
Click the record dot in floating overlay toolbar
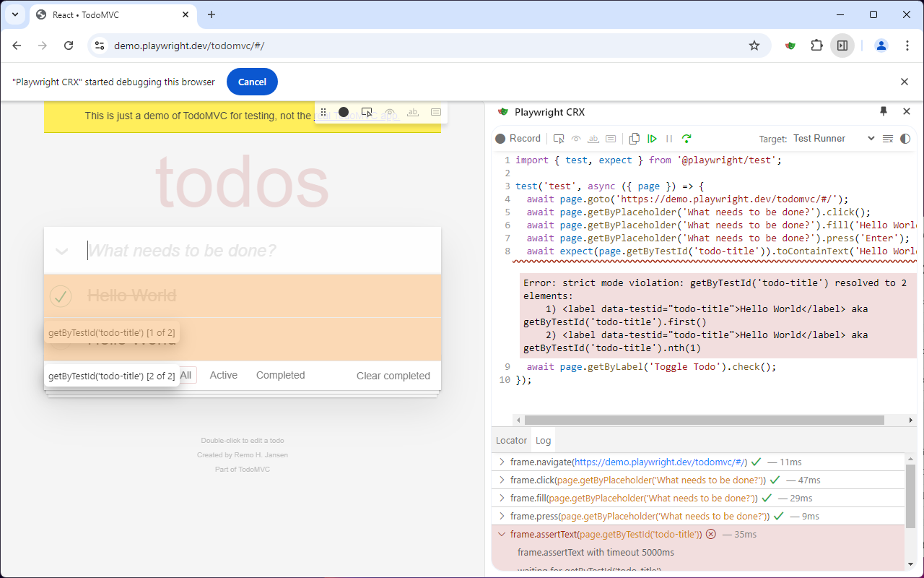click(x=344, y=112)
